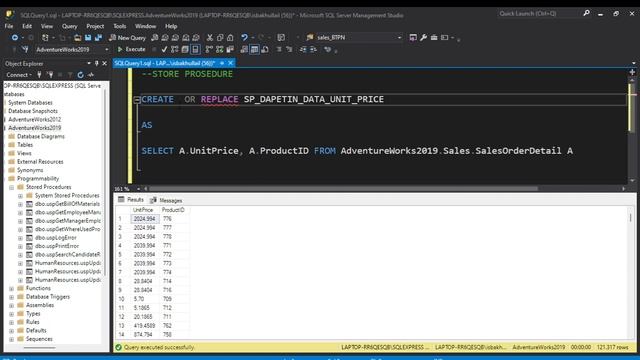Click the Results to File icon
This screenshot has height=360, width=640.
[265, 49]
